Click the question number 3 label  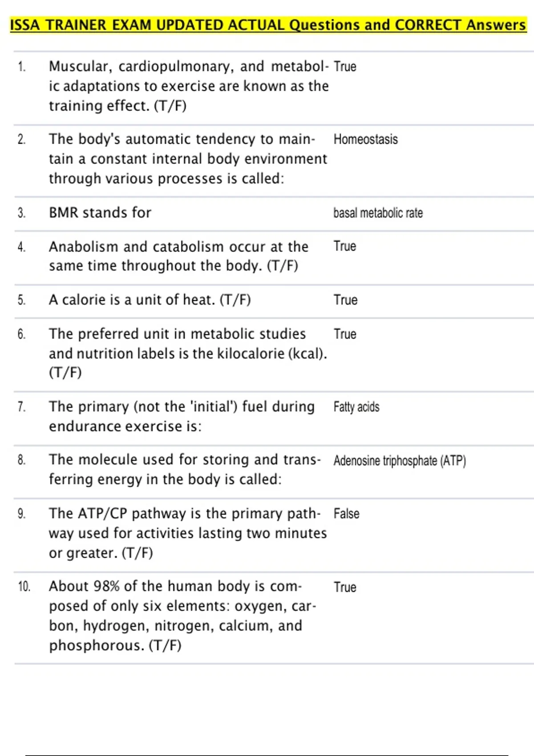click(22, 213)
